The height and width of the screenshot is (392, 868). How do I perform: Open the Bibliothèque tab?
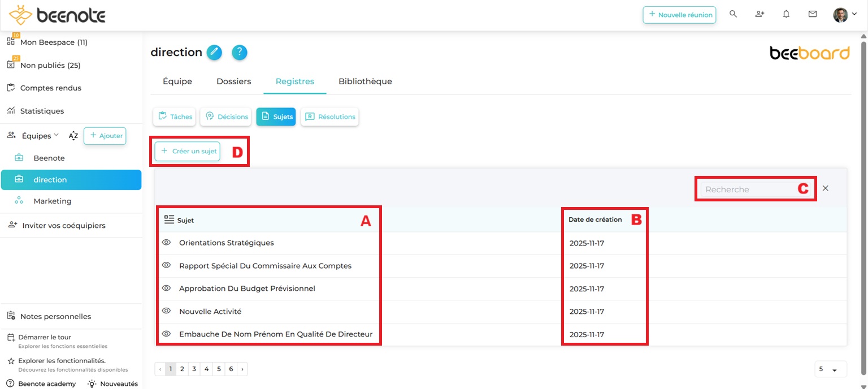[365, 81]
